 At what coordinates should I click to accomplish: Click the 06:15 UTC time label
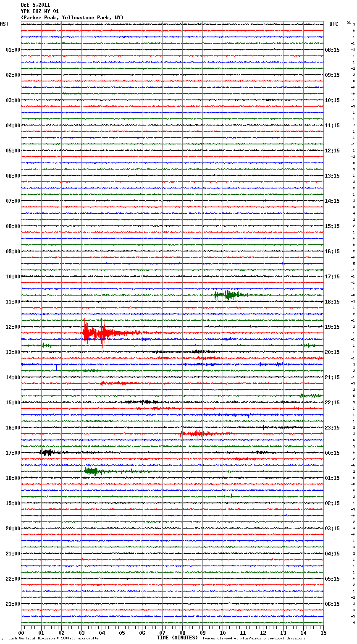[332, 604]
